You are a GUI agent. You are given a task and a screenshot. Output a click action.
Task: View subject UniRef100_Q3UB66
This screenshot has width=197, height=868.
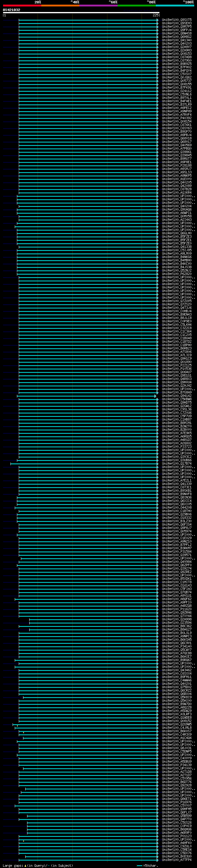177,460
